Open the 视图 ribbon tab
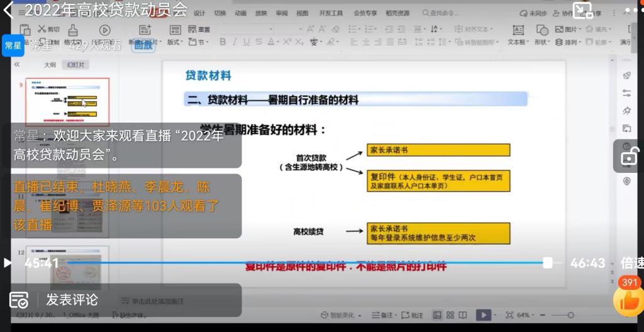This screenshot has height=332, width=644. click(x=302, y=13)
